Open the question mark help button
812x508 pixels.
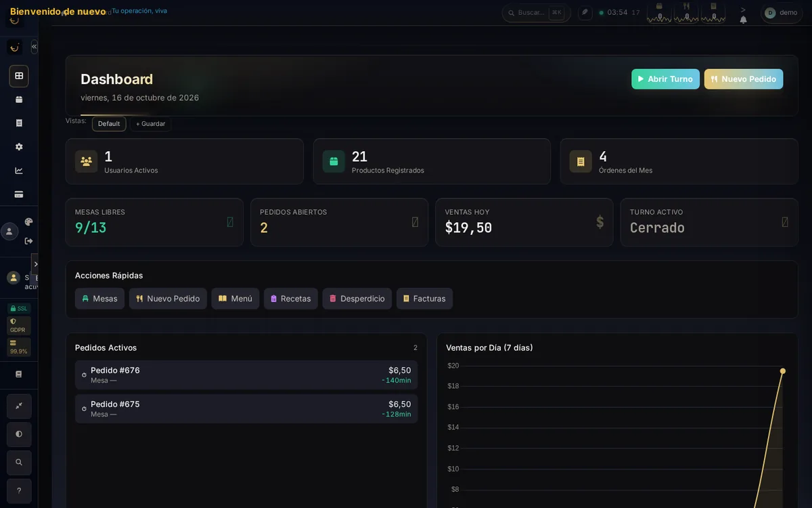coord(19,491)
